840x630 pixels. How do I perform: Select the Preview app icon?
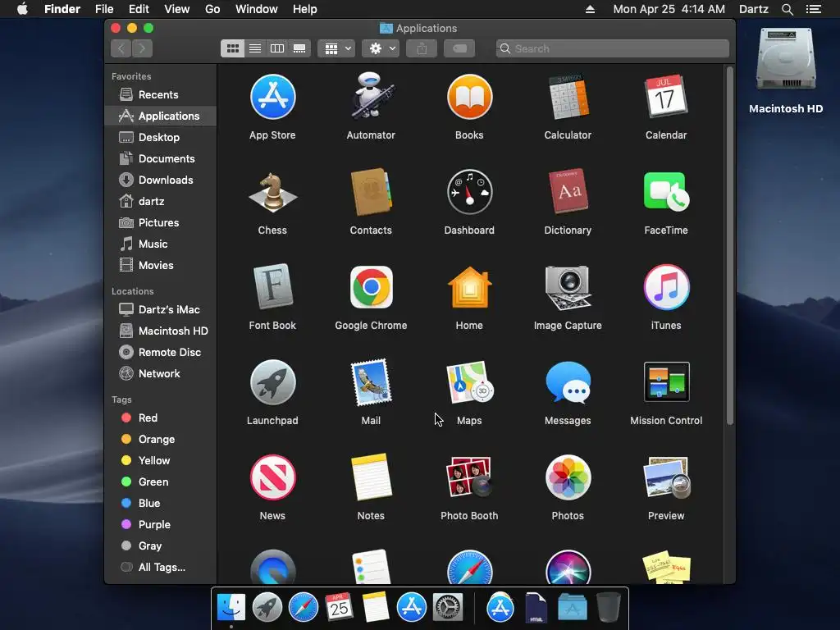[666, 477]
